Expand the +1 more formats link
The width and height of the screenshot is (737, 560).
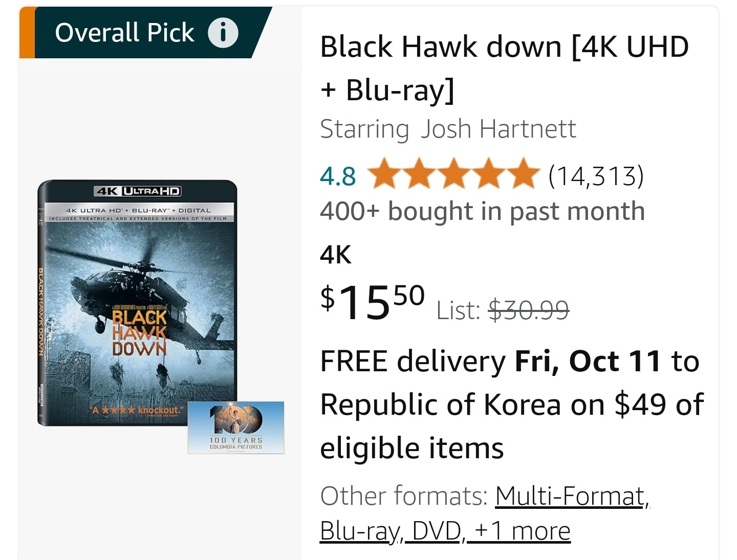522,531
